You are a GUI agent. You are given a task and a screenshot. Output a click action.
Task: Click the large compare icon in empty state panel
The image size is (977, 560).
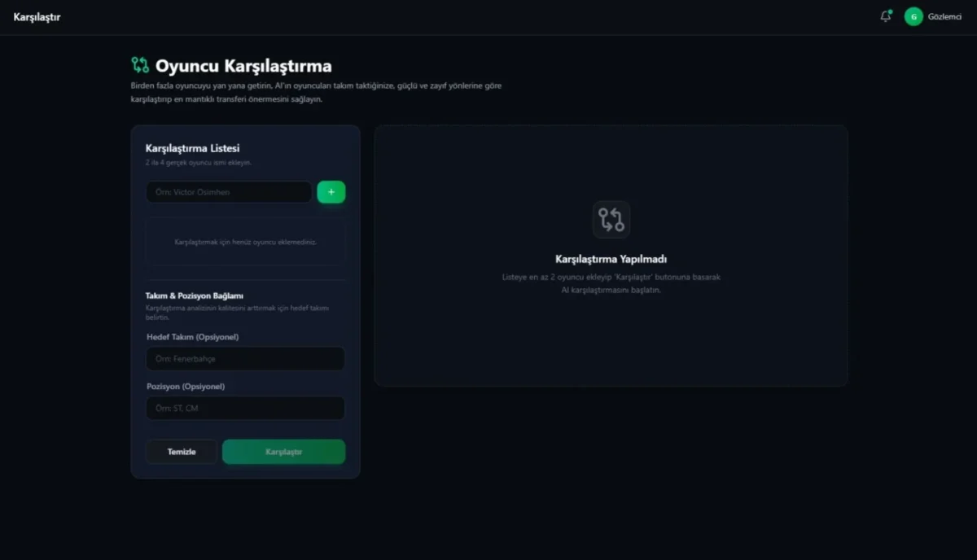tap(611, 220)
